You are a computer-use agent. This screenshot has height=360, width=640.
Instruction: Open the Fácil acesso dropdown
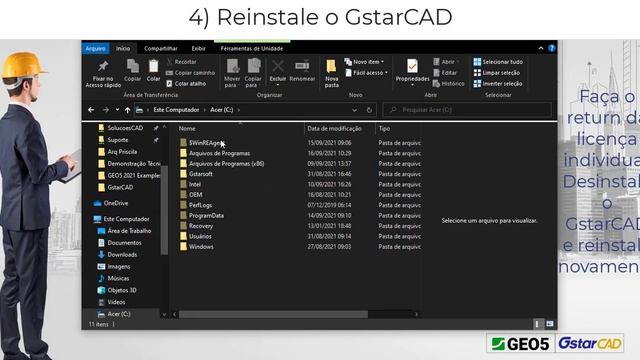click(366, 73)
